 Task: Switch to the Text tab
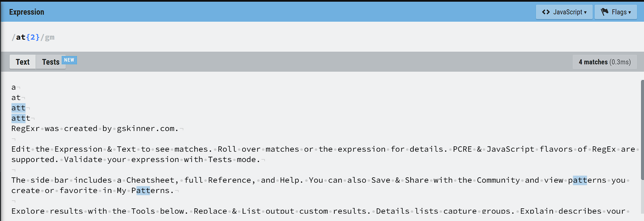[x=23, y=62]
